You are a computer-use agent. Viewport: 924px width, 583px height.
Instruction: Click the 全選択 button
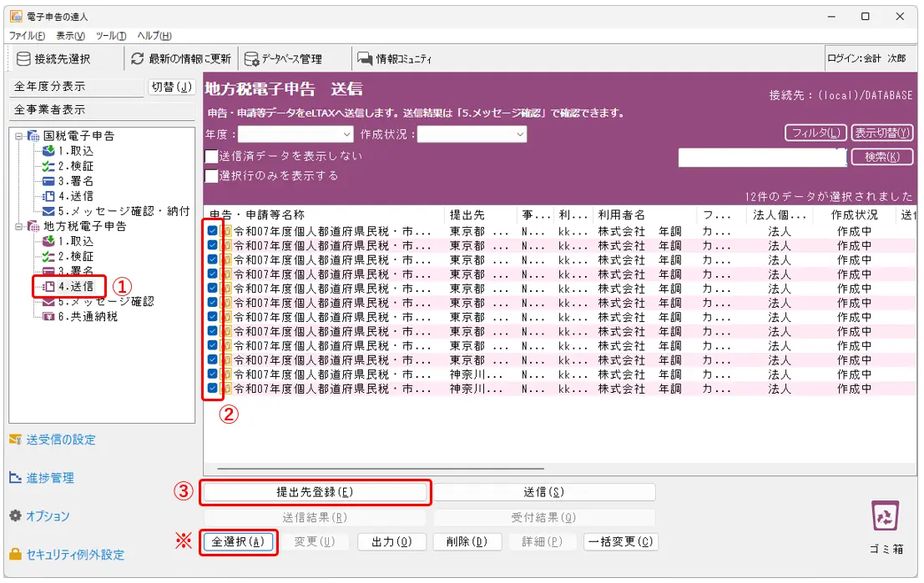238,541
